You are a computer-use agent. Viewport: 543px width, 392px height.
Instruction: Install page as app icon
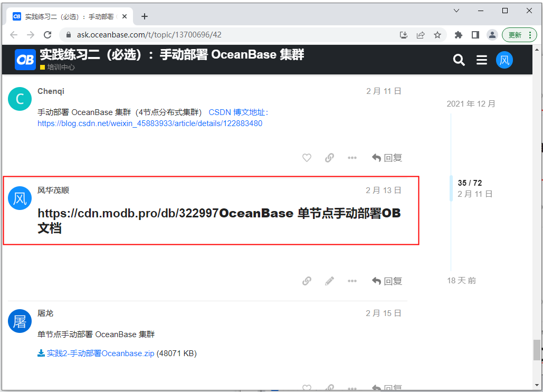(404, 35)
